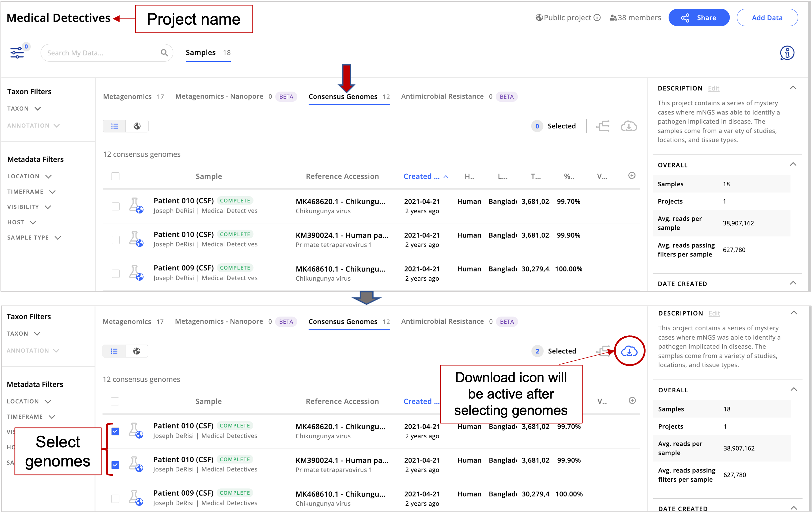Sort by lower Sample column header
Viewport: 812px width, 513px height.
pos(208,402)
